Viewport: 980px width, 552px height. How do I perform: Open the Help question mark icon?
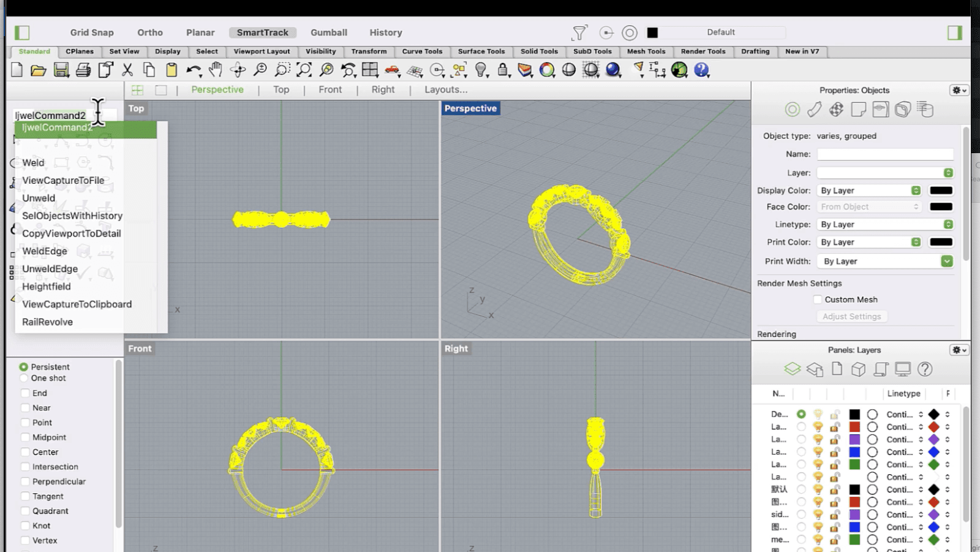pyautogui.click(x=702, y=70)
